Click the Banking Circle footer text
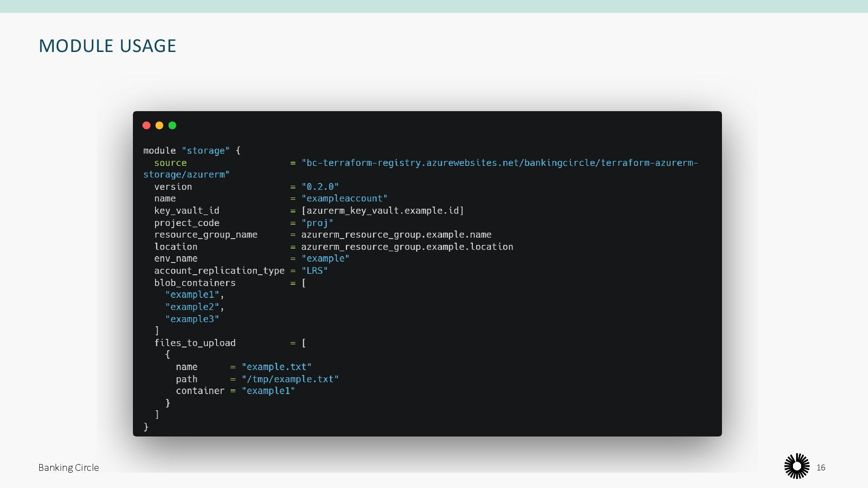This screenshot has height=488, width=868. [68, 468]
